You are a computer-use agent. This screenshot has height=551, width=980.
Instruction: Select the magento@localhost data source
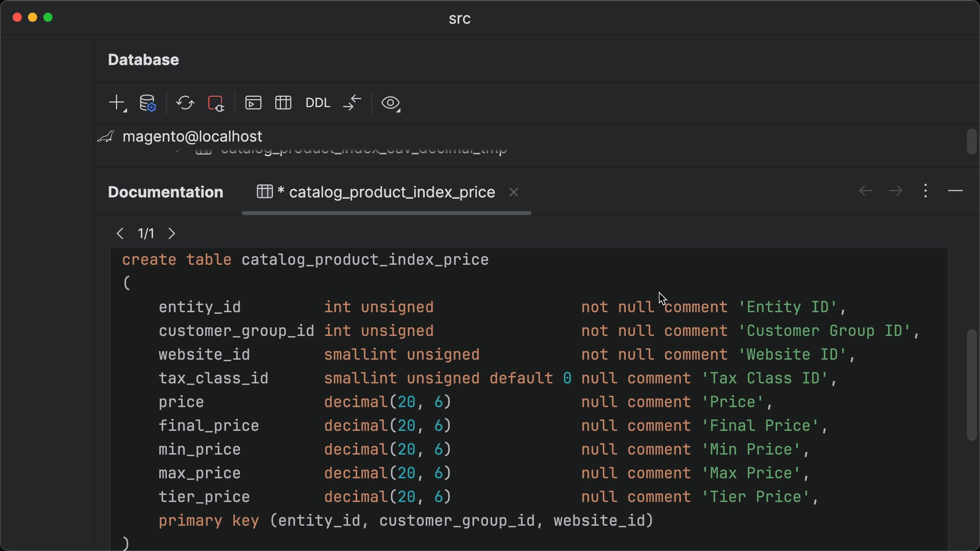tap(192, 137)
